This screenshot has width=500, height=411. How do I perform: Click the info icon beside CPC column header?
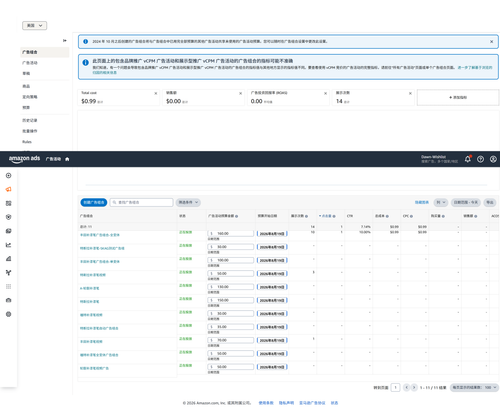tap(412, 216)
